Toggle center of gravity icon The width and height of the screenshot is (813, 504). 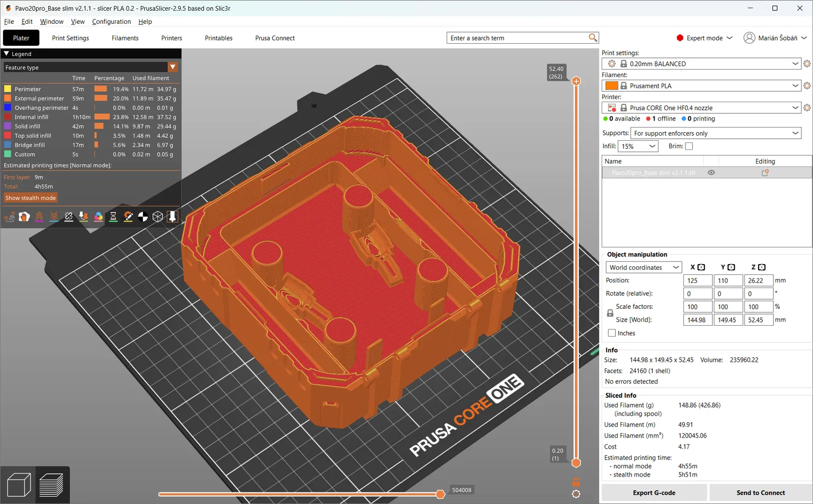143,217
